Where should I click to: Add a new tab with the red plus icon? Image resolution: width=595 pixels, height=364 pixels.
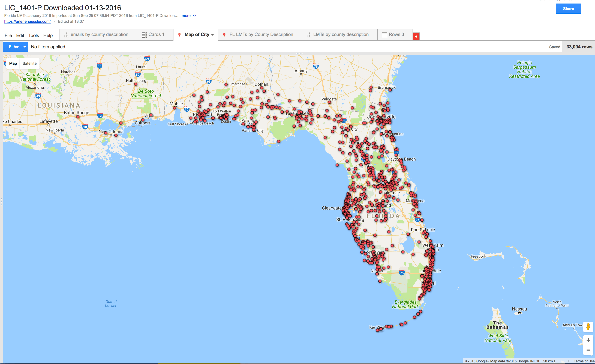click(x=416, y=37)
